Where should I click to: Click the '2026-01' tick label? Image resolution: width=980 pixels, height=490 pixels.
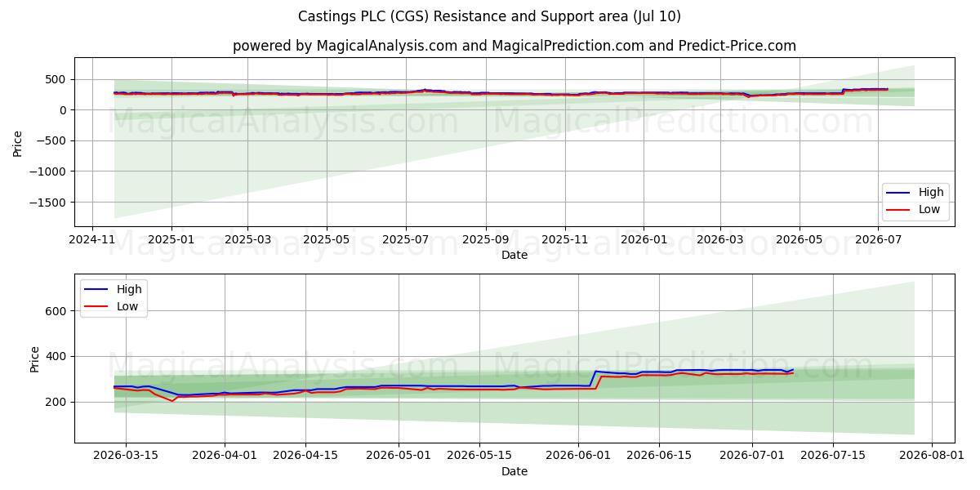[644, 239]
